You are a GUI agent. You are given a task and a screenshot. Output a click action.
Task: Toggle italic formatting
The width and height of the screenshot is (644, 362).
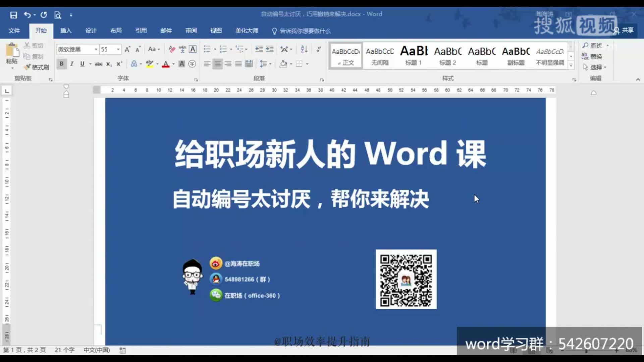72,63
